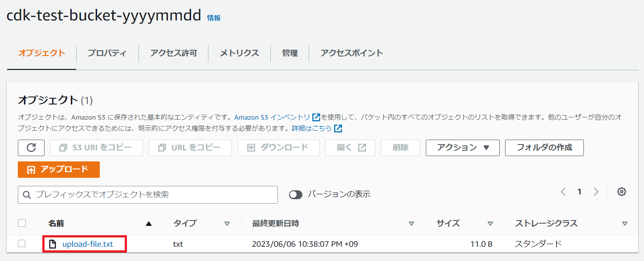
Task: Click the next page chevron
Action: tap(596, 192)
